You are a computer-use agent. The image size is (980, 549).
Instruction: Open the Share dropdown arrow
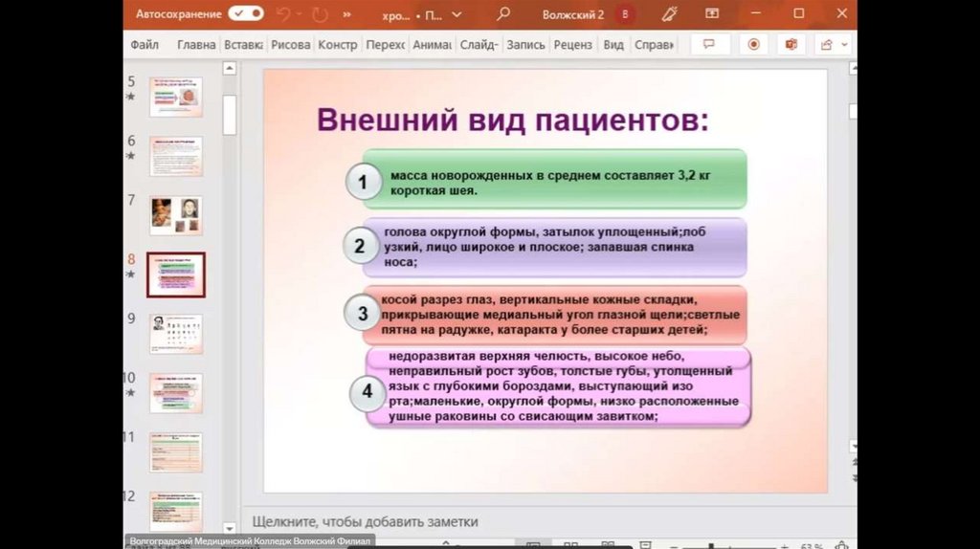tap(844, 44)
